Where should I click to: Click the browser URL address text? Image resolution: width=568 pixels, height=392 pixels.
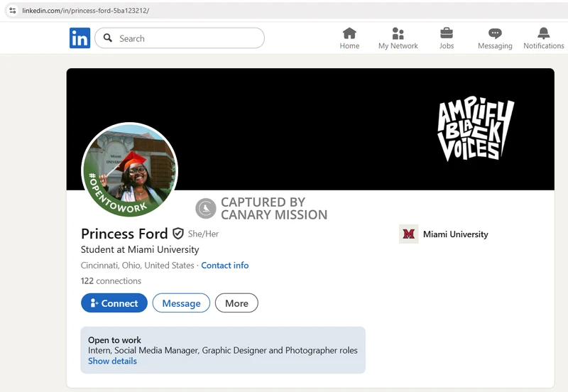tap(85, 11)
